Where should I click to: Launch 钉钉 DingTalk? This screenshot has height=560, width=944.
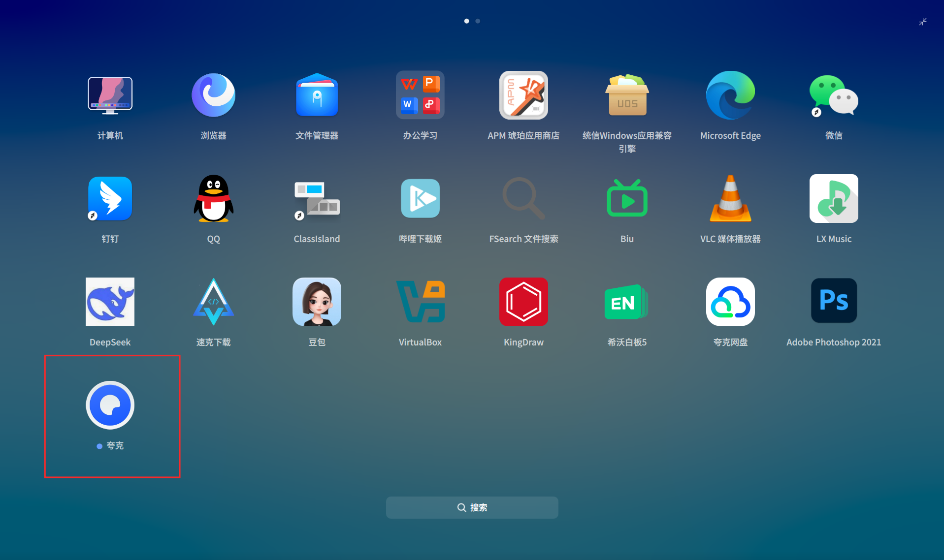[110, 199]
